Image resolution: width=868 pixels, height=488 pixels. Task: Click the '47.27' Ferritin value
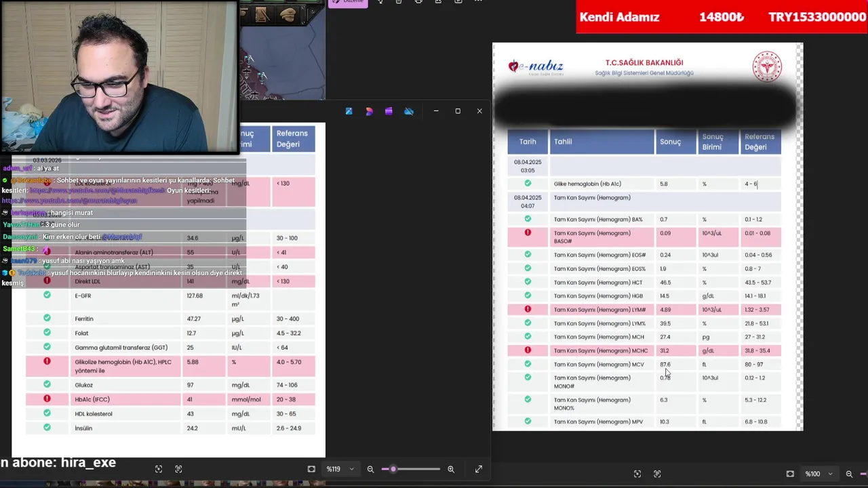coord(194,319)
